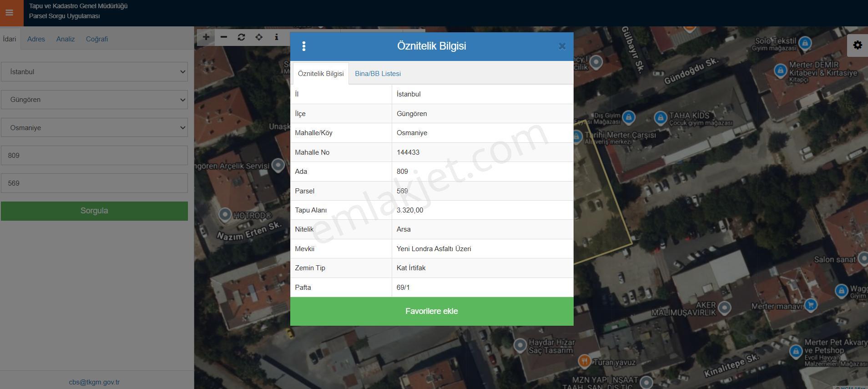Screen dimensions: 868x389
Task: Click the map refresh icon
Action: 242,37
